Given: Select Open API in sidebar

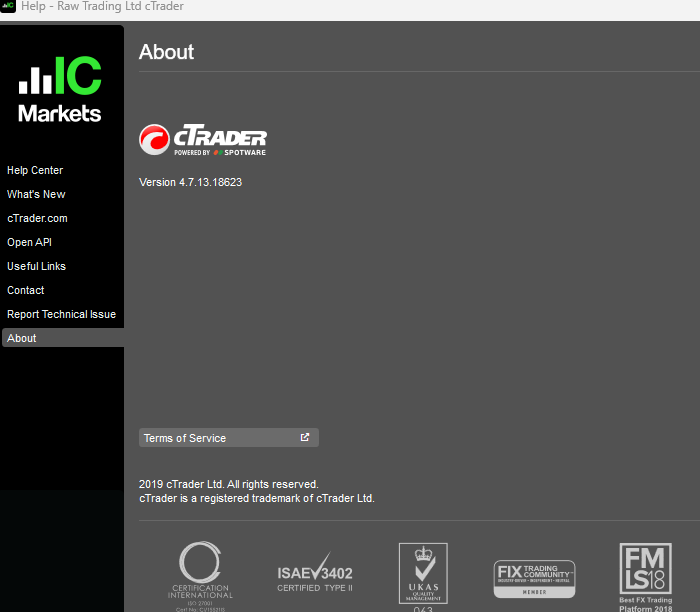Looking at the screenshot, I should [x=29, y=242].
